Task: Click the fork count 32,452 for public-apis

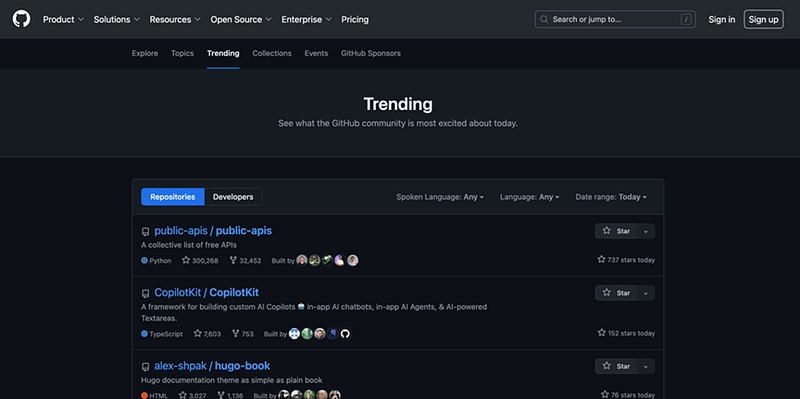Action: pyautogui.click(x=245, y=260)
